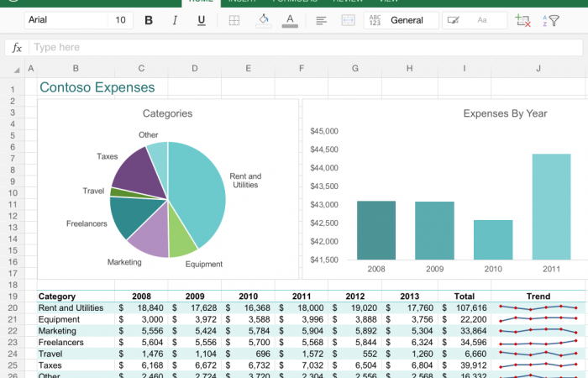Click the select-all corner triangle
This screenshot has width=588, height=378.
[16, 69]
